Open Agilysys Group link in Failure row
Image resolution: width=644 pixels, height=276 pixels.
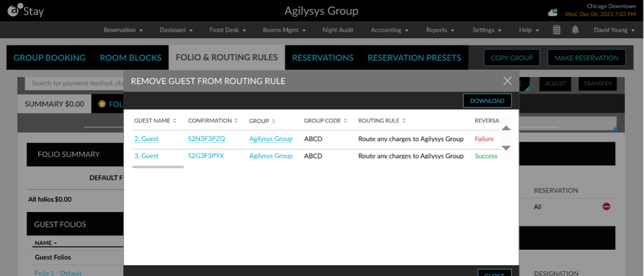(x=271, y=139)
